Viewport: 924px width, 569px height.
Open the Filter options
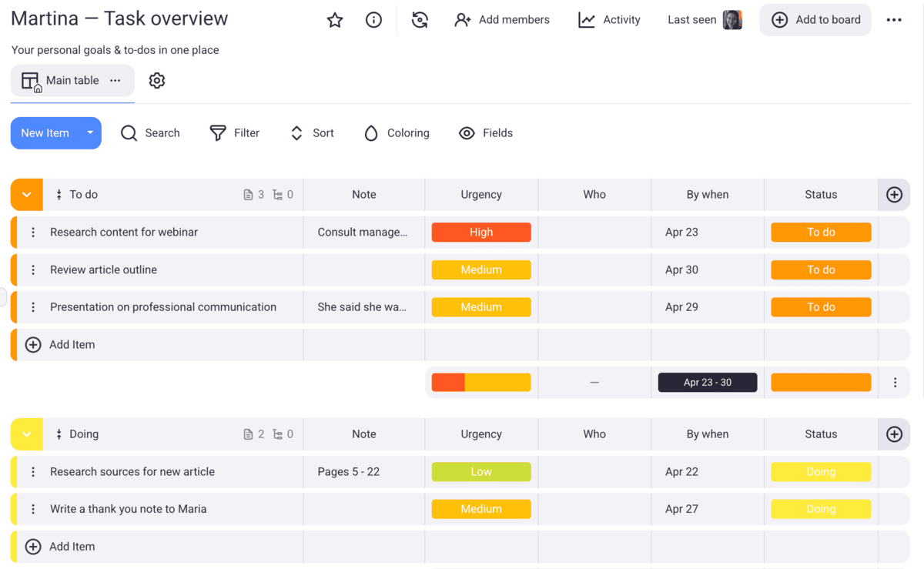[x=235, y=133]
